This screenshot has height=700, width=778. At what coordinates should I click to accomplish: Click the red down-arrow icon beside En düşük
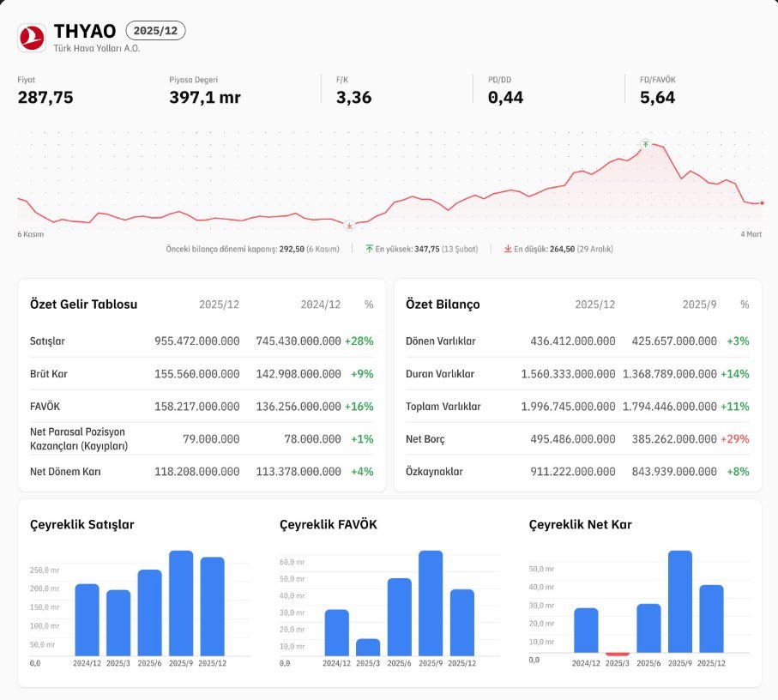pyautogui.click(x=508, y=249)
